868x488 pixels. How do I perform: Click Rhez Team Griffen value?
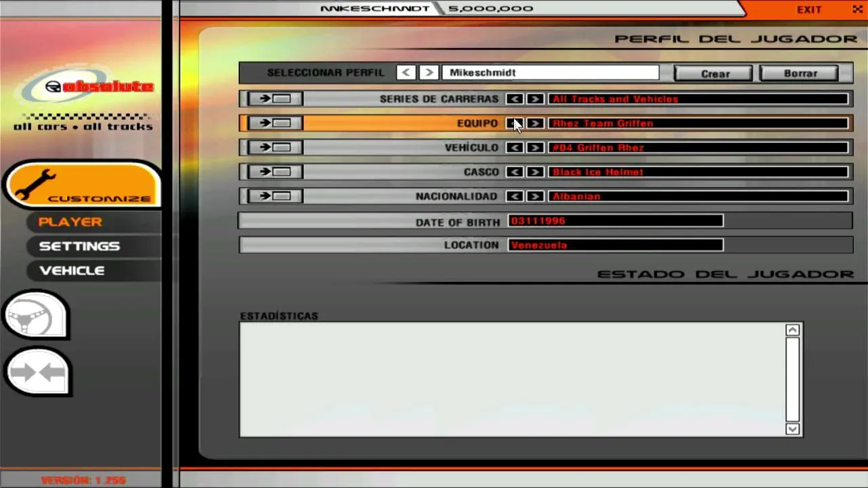[x=698, y=123]
